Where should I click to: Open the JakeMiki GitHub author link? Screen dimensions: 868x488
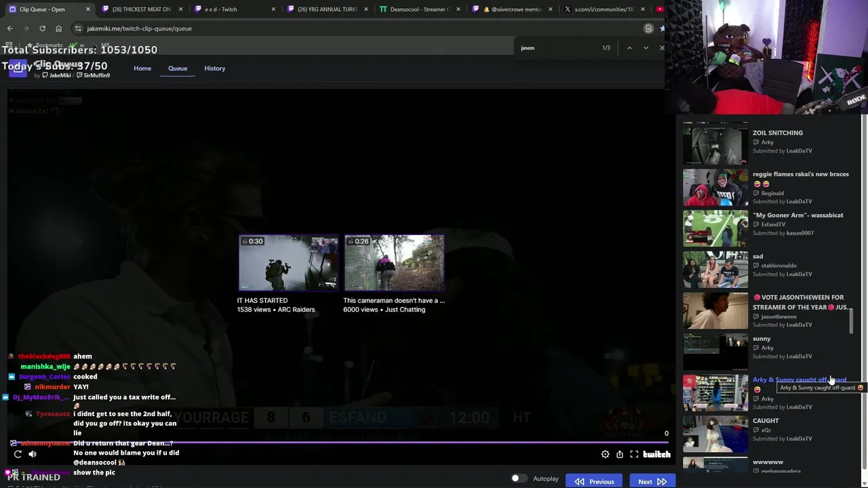[x=56, y=75]
